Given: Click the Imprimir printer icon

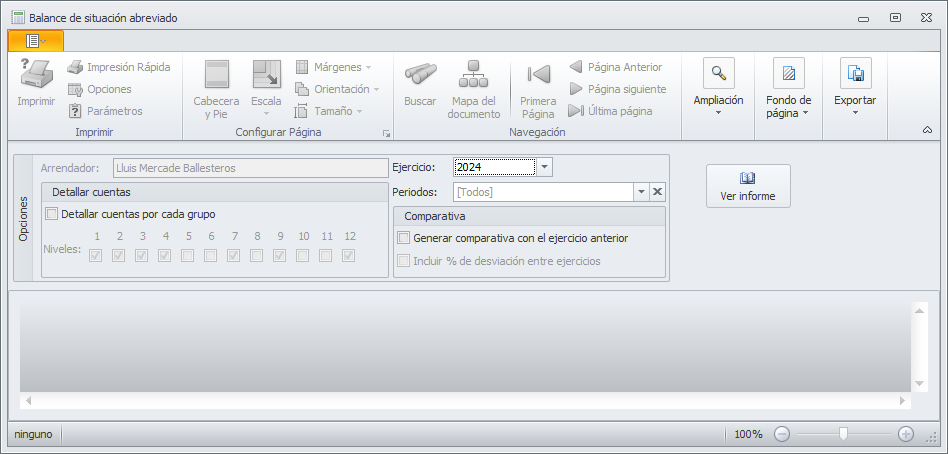Looking at the screenshot, I should click(36, 73).
